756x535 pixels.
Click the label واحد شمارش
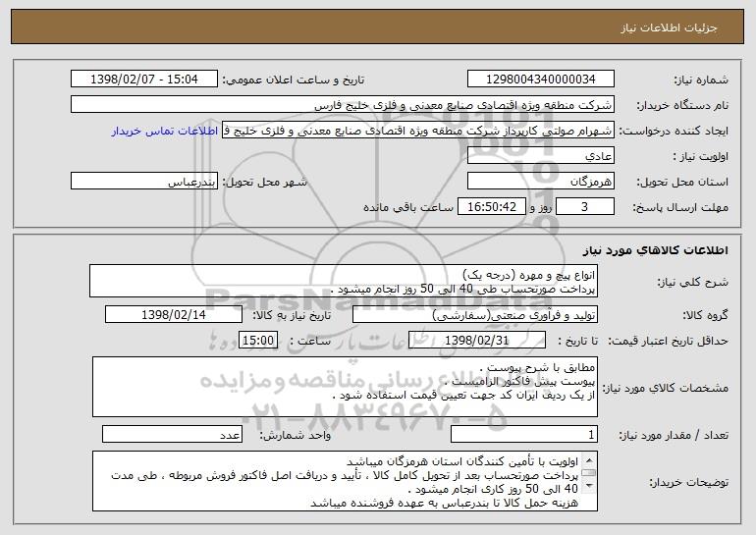[x=296, y=436]
